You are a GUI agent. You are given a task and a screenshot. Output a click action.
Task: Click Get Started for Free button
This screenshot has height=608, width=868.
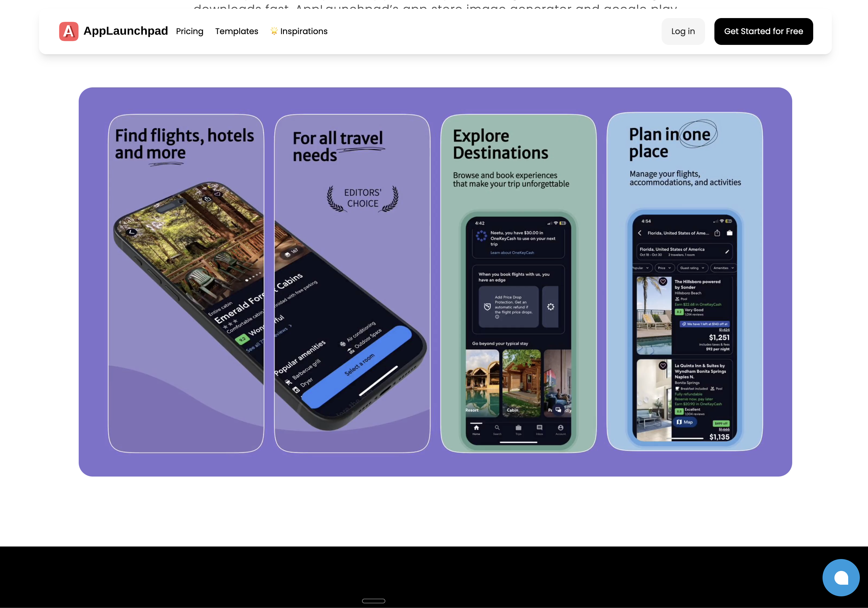tap(763, 31)
